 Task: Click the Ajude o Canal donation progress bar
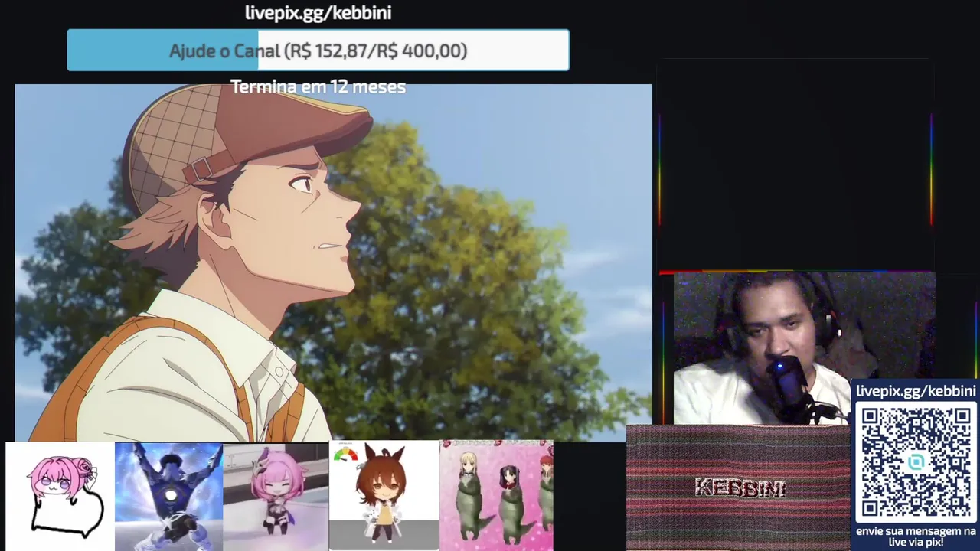[x=318, y=51]
